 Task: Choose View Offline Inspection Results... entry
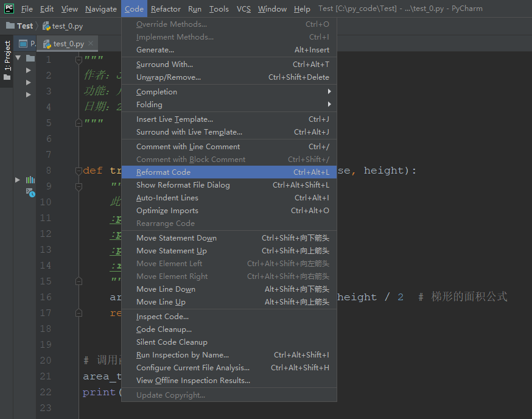229,381
